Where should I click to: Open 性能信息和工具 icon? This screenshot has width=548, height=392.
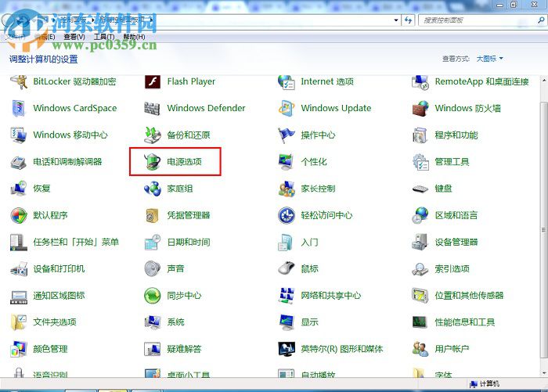click(420, 322)
